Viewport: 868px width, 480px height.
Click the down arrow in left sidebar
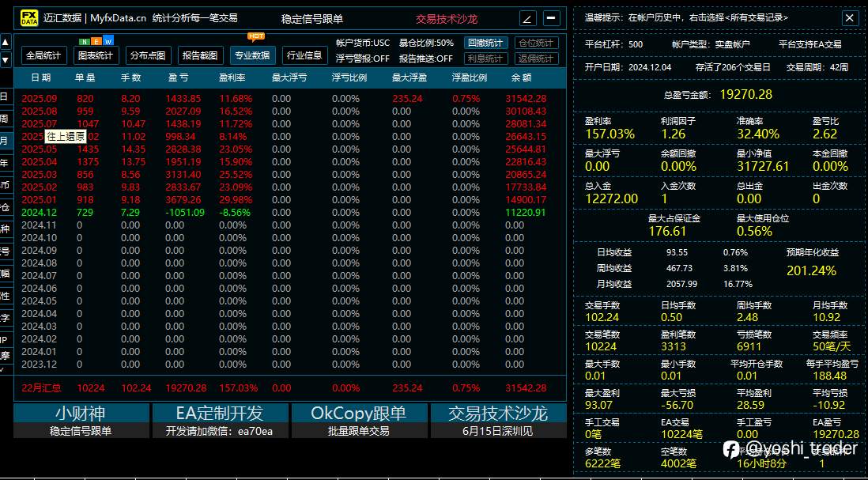6,59
